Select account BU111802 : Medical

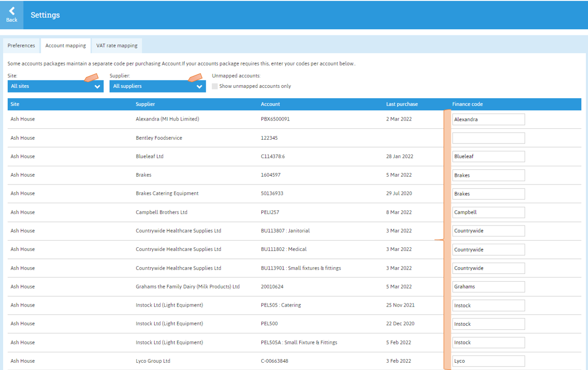click(x=284, y=249)
